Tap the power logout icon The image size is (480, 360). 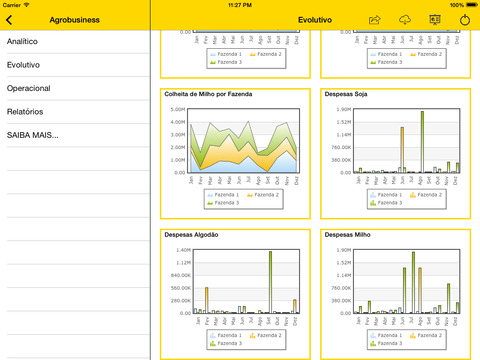tap(465, 20)
